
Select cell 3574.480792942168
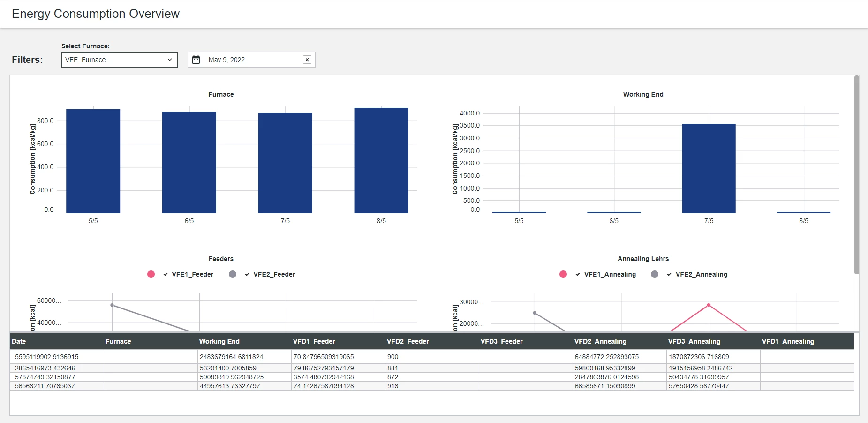tap(338, 377)
